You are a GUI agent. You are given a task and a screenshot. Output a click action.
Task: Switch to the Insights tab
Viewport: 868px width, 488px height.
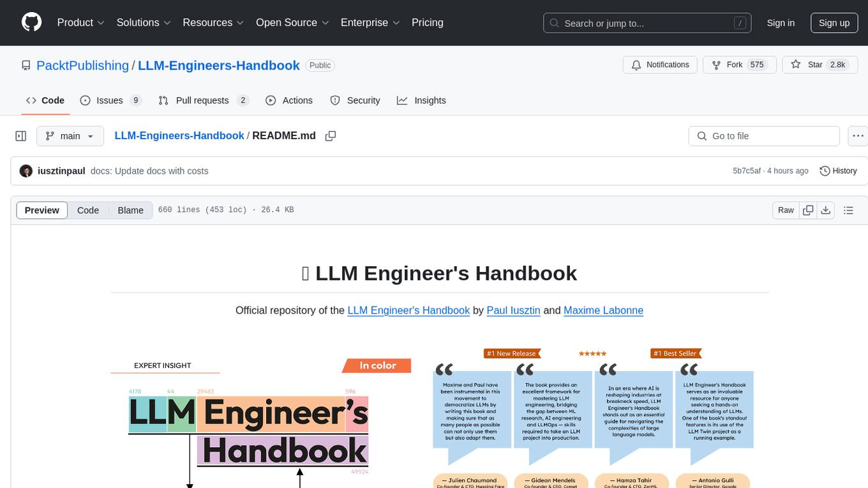[421, 100]
